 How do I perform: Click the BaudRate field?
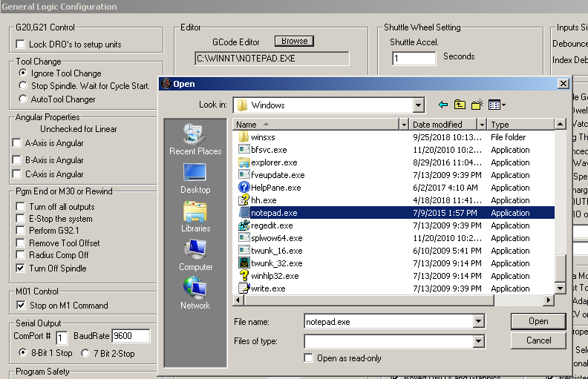(x=131, y=336)
